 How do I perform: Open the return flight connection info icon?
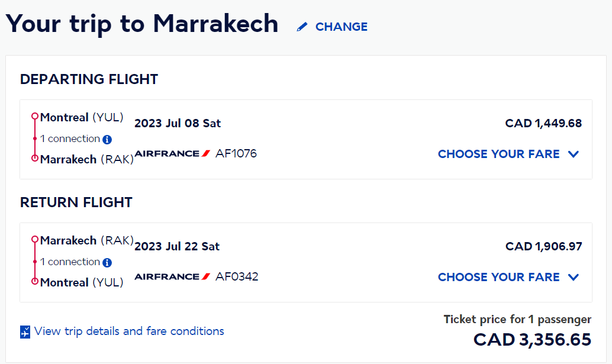click(x=107, y=263)
